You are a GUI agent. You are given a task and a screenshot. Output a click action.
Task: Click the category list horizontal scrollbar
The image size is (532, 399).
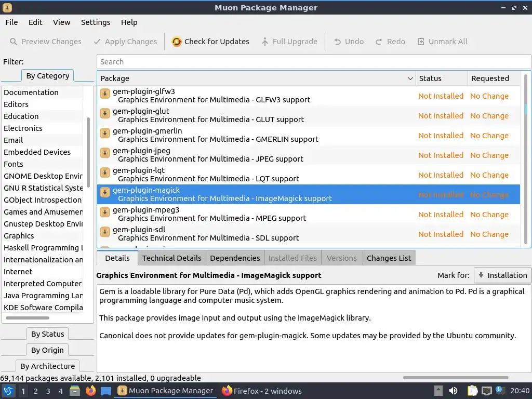pyautogui.click(x=27, y=318)
